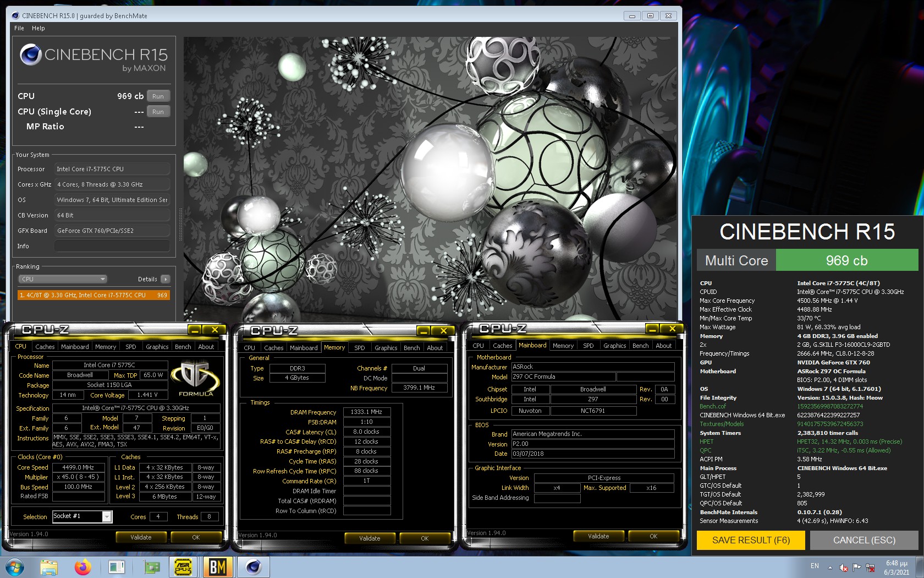Image resolution: width=924 pixels, height=578 pixels.
Task: Click Validate in the left CPU-Z window
Action: (141, 537)
